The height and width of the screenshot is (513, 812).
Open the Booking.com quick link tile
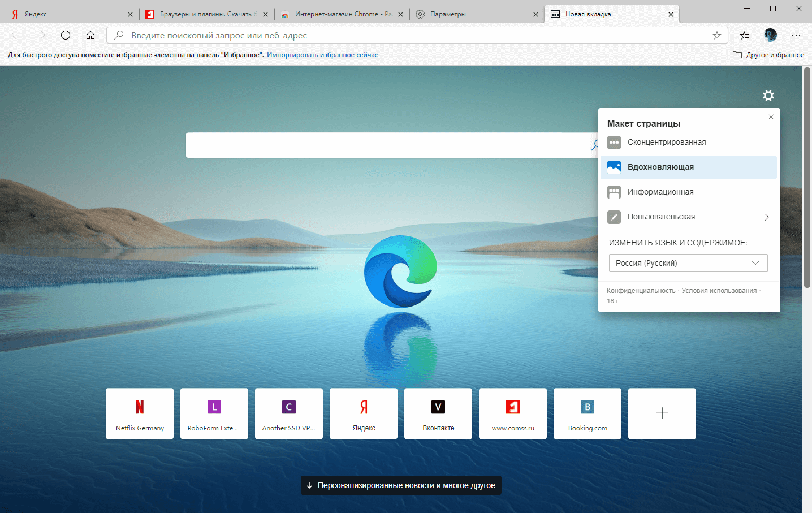click(x=588, y=413)
